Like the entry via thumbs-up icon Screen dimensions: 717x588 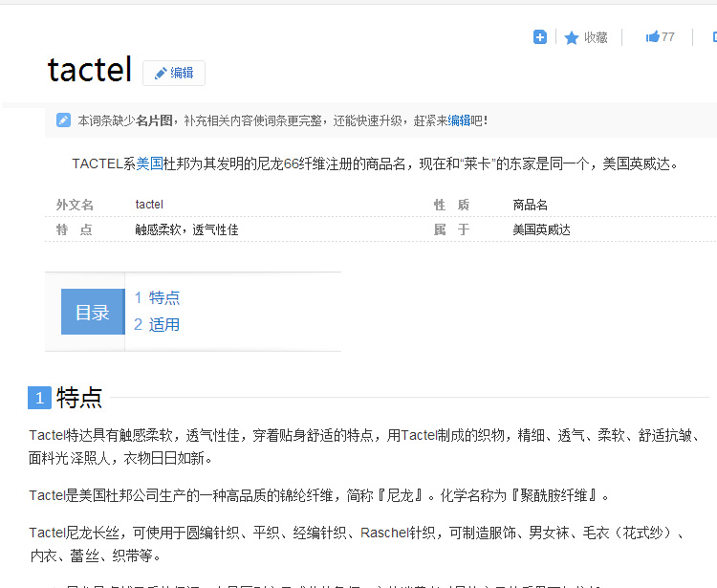653,37
